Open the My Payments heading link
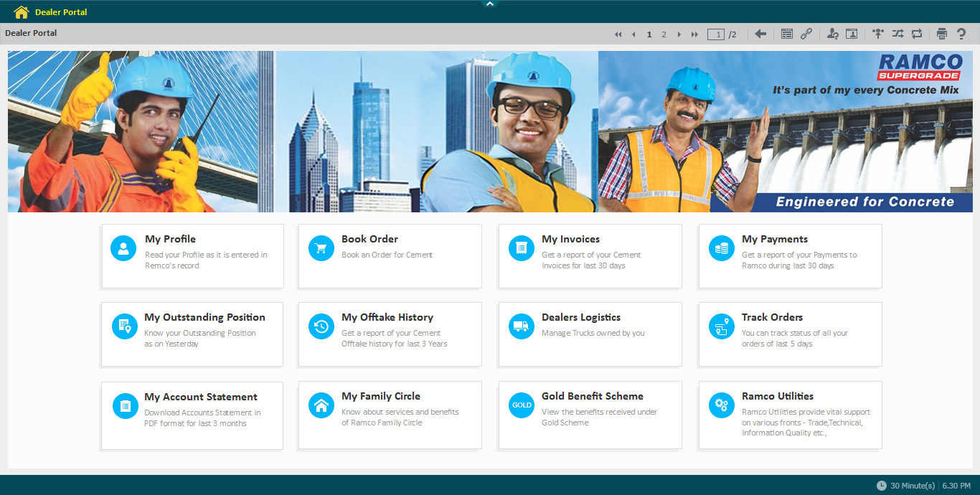 point(775,239)
